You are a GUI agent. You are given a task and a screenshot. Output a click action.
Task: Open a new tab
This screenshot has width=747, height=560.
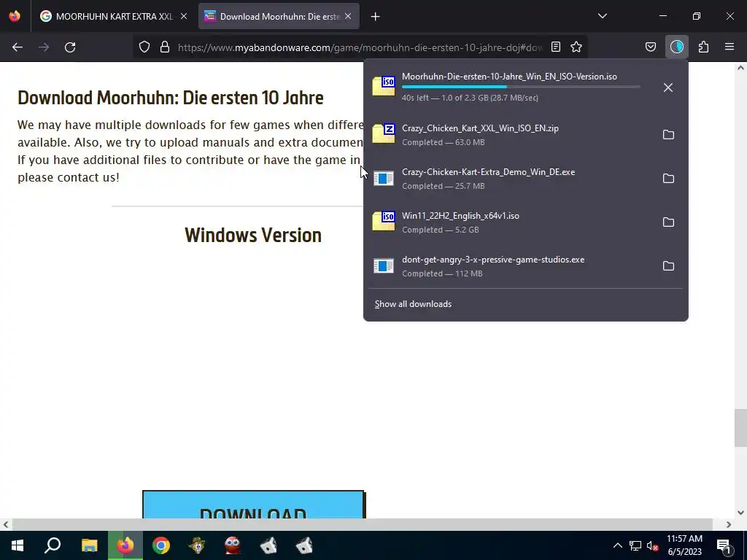coord(376,17)
